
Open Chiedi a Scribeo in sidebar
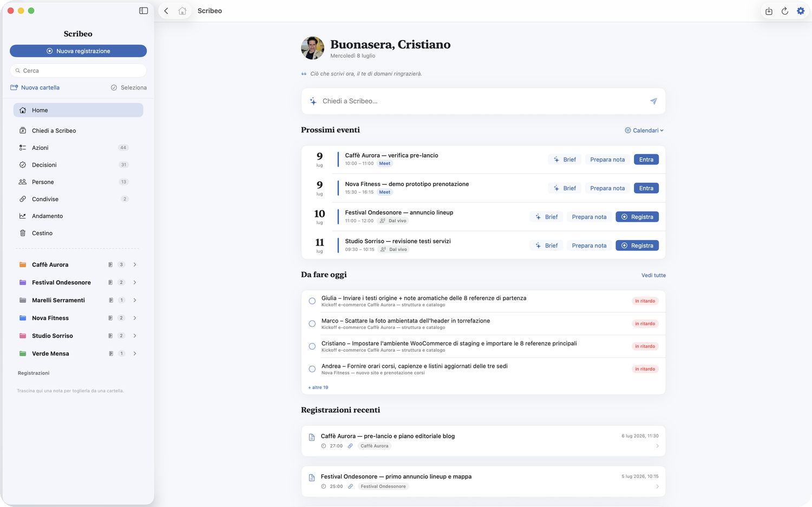pos(78,130)
